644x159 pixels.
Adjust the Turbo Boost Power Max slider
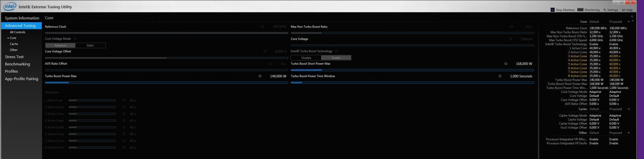(x=167, y=83)
